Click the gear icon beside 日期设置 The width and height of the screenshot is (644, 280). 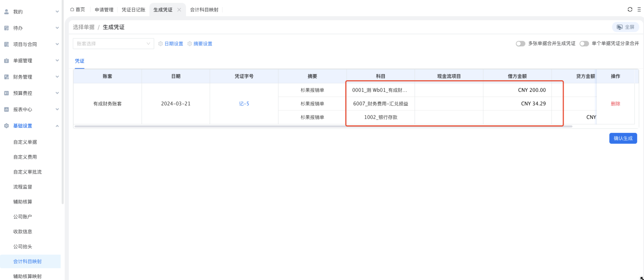(x=161, y=44)
